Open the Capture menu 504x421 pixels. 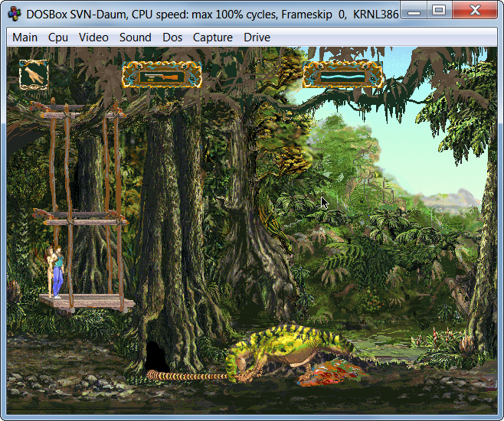(213, 38)
